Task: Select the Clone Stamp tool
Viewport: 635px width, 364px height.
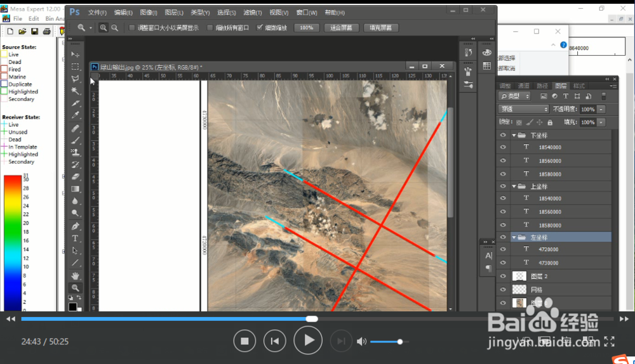Action: point(76,152)
